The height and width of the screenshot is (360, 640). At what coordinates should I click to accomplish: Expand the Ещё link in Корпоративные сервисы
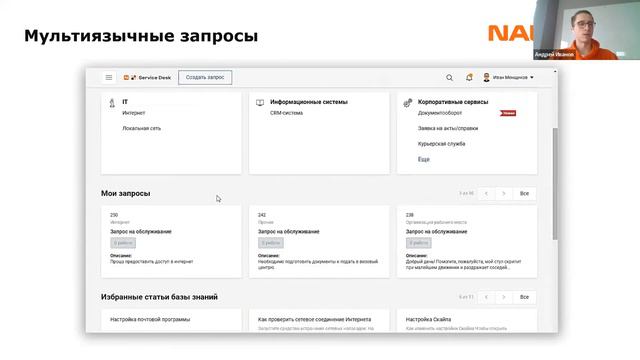coord(423,159)
